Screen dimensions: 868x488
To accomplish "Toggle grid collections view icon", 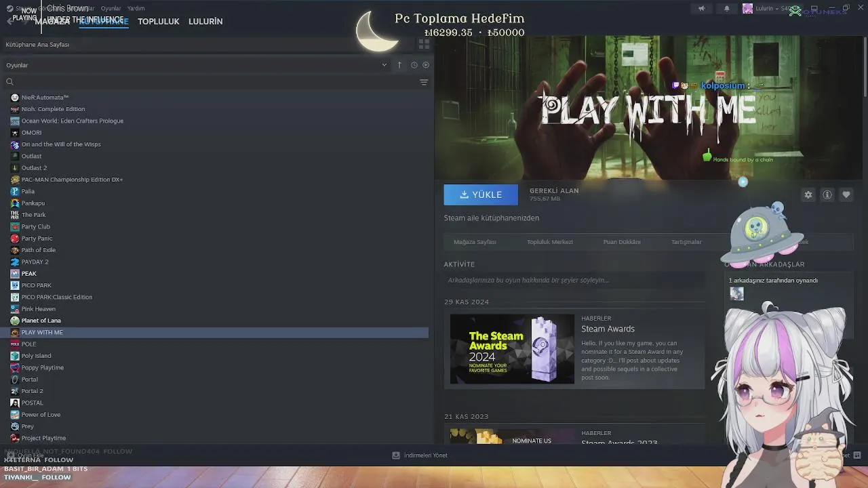I will [424, 44].
